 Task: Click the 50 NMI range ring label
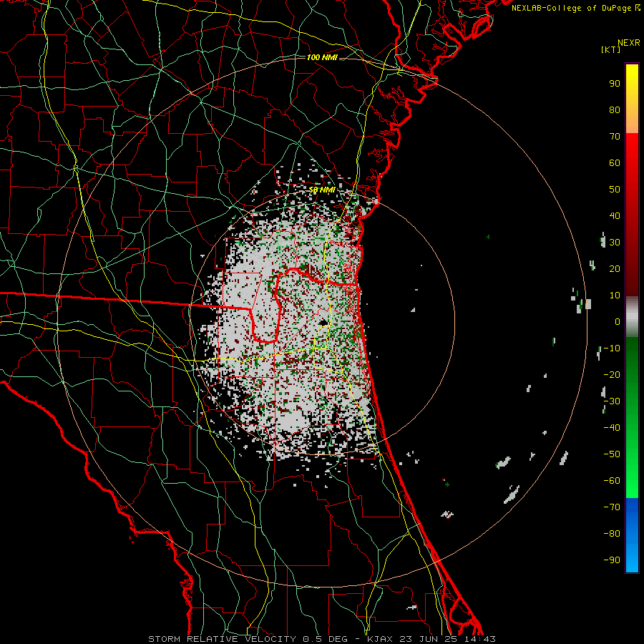tap(322, 190)
